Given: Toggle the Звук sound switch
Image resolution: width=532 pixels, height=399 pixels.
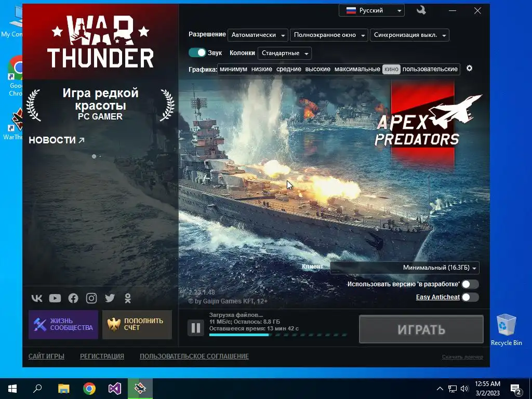Looking at the screenshot, I should click(x=197, y=52).
